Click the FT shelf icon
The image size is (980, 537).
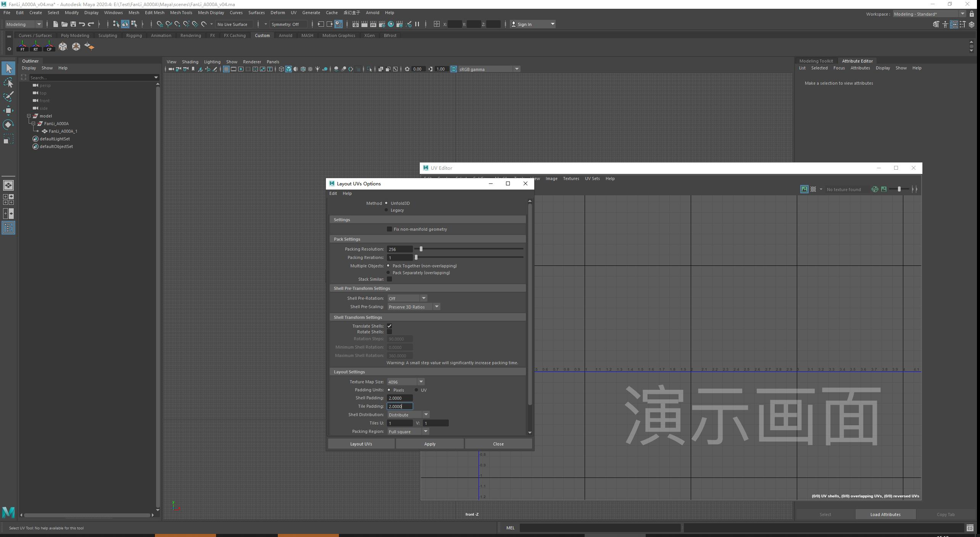pyautogui.click(x=23, y=47)
